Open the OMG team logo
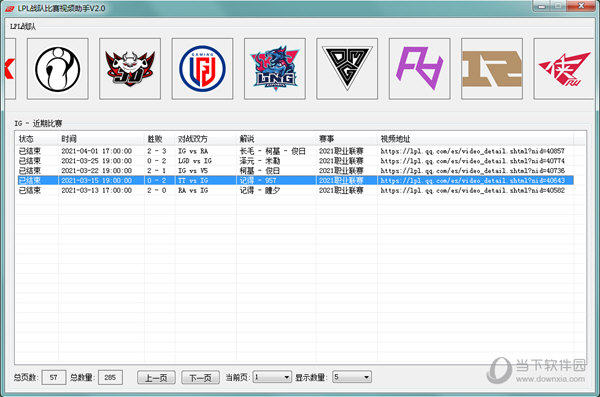Image resolution: width=600 pixels, height=397 pixels. [347, 69]
